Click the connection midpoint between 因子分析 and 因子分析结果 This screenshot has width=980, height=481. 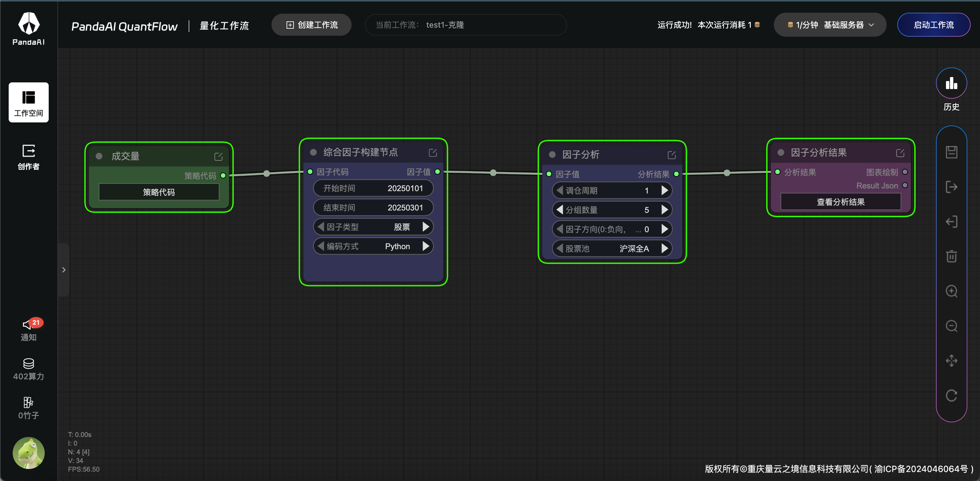[x=726, y=173]
